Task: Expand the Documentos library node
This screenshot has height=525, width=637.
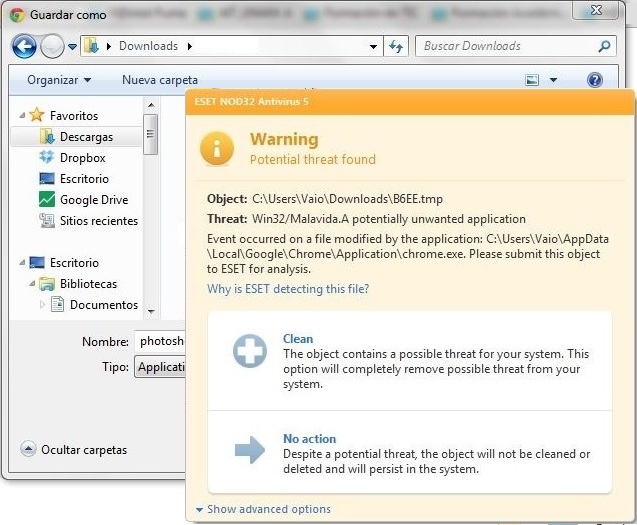Action: tap(42, 304)
